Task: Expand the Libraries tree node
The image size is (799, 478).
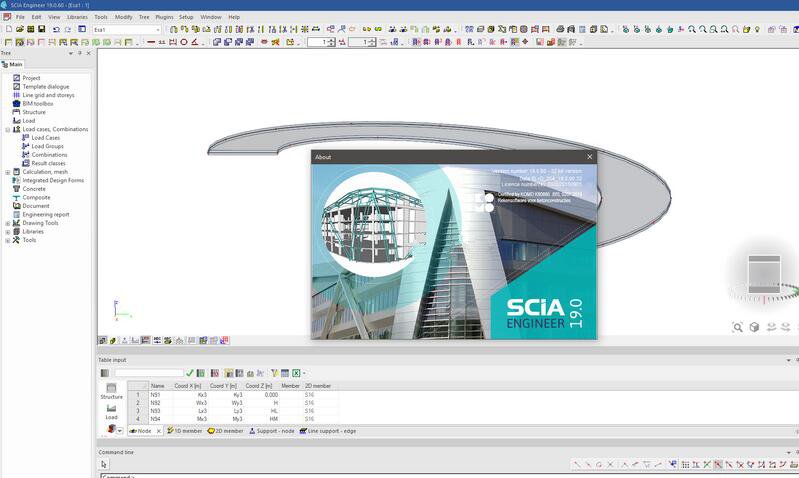Action: 8,232
